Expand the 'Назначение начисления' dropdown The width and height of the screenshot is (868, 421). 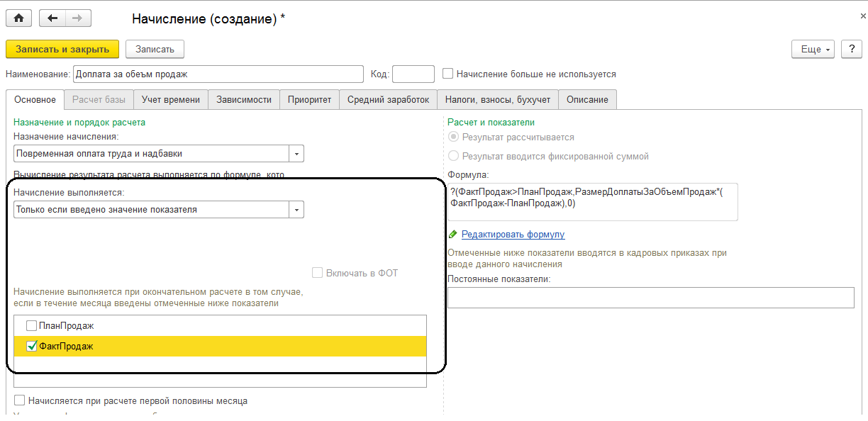point(296,154)
